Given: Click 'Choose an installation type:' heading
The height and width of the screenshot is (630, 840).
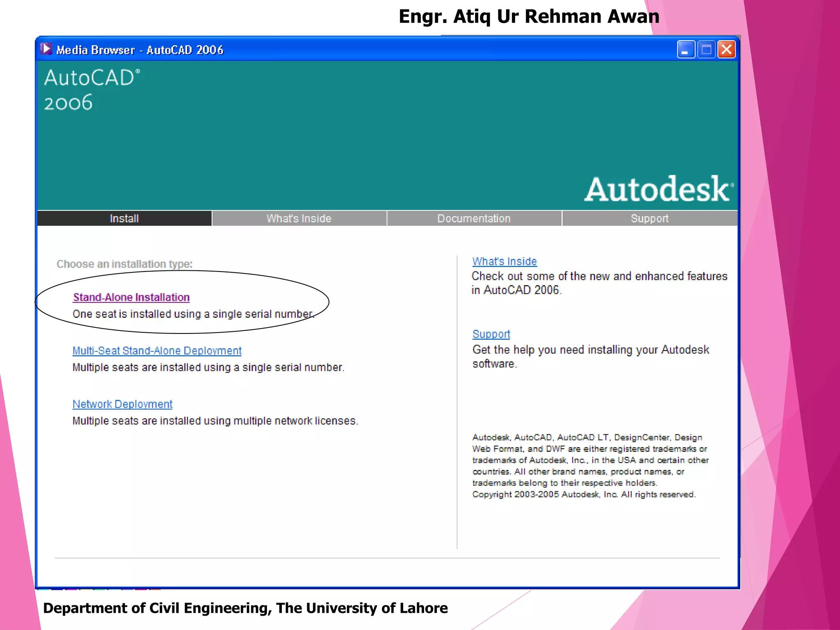Looking at the screenshot, I should (x=124, y=264).
